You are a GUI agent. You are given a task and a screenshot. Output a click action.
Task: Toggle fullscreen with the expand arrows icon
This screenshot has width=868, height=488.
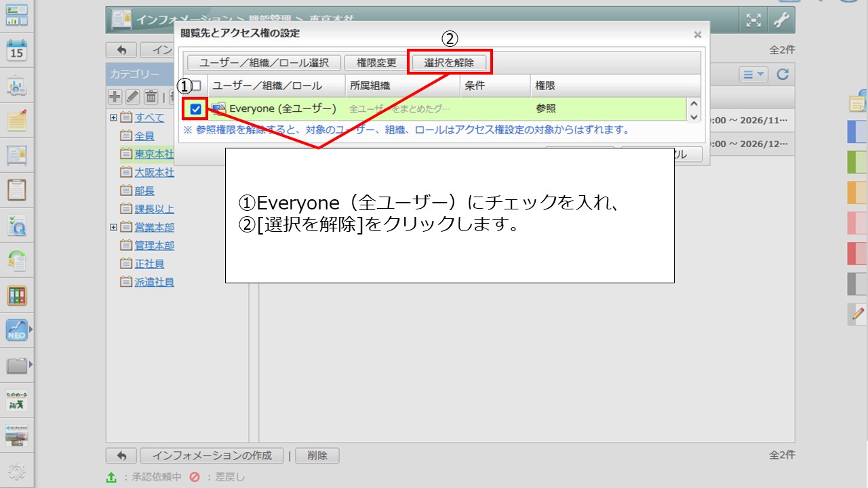(753, 20)
